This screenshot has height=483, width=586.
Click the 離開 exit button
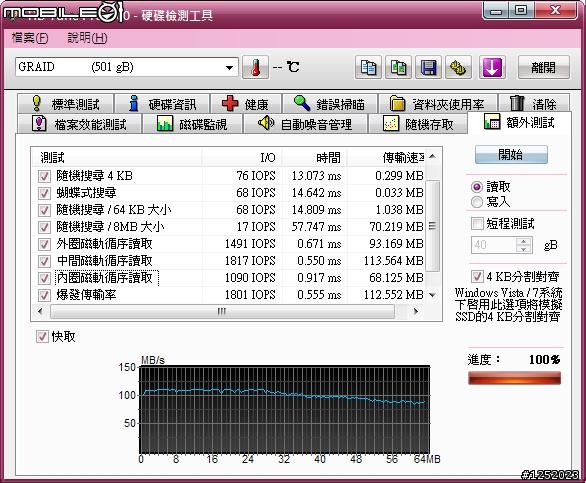[x=544, y=68]
